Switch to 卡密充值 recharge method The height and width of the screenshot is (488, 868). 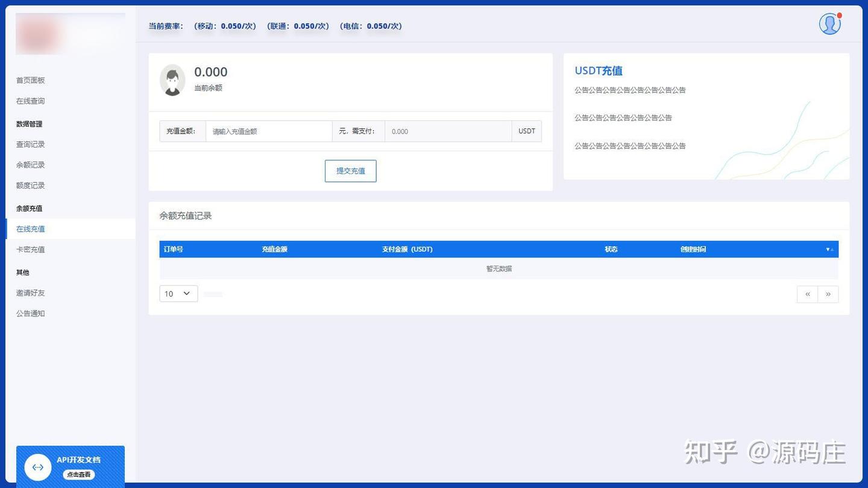(30, 249)
